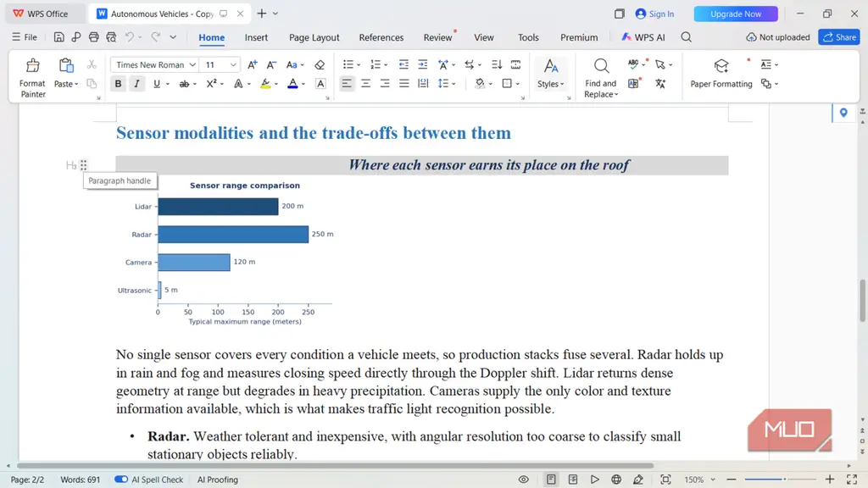868x488 pixels.
Task: Open the font size dropdown
Action: pos(233,64)
